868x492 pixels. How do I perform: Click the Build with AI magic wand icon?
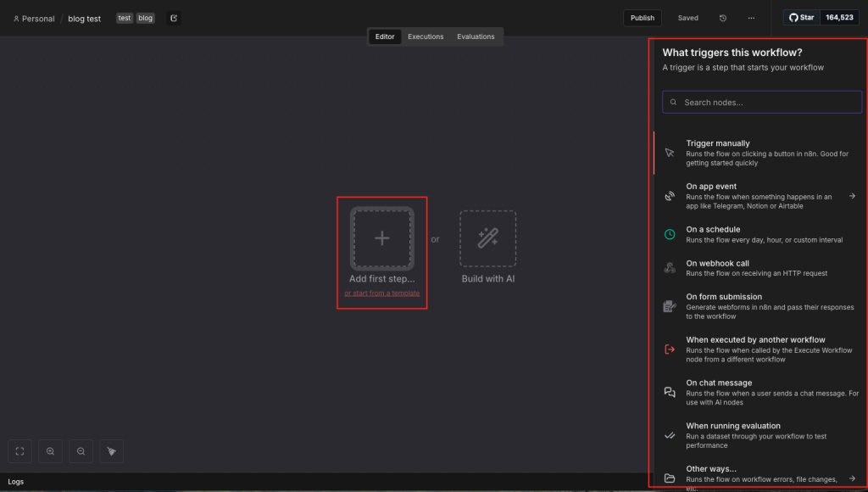tap(487, 238)
